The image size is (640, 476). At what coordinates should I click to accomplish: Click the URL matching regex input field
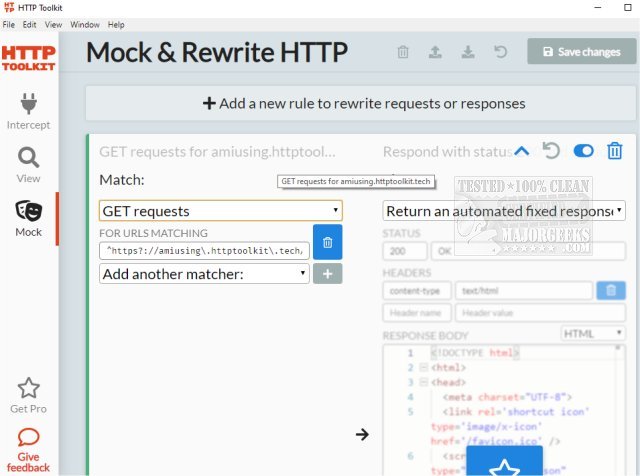click(x=204, y=250)
